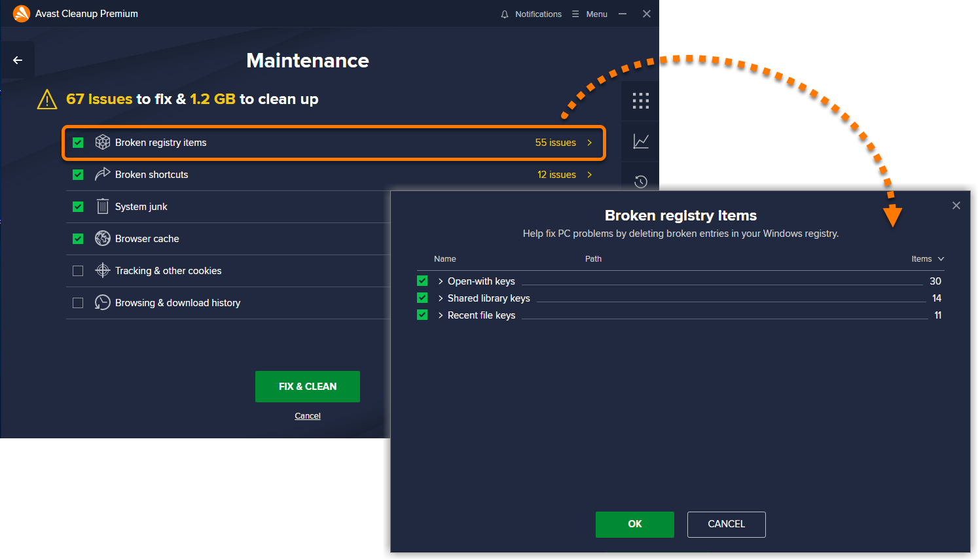This screenshot has height=560, width=978.
Task: Click the Browsing & download history label
Action: click(178, 303)
